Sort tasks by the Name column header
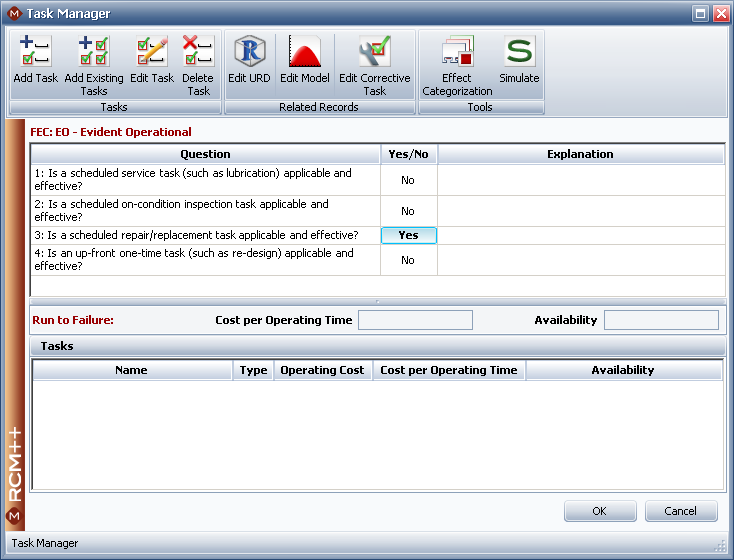The width and height of the screenshot is (734, 560). click(x=131, y=370)
